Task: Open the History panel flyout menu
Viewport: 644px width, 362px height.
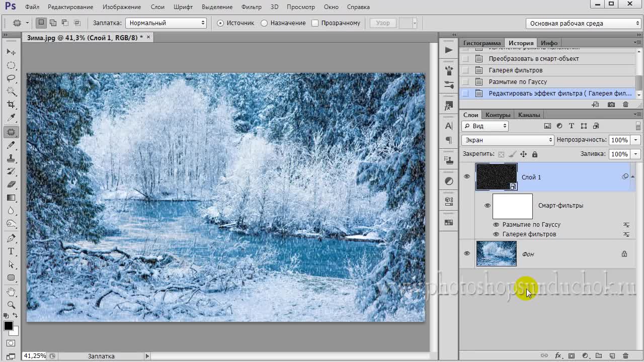Action: click(637, 43)
